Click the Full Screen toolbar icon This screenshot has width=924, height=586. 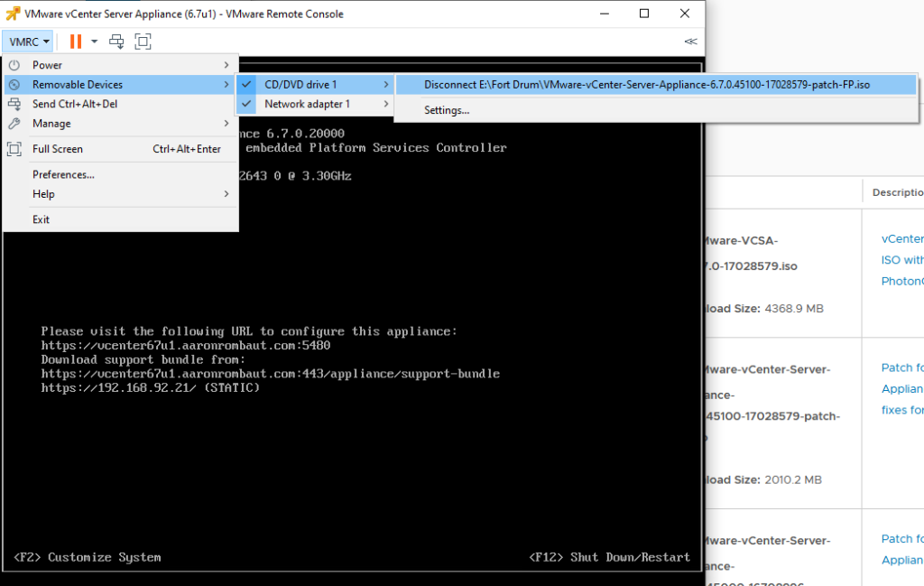[143, 42]
